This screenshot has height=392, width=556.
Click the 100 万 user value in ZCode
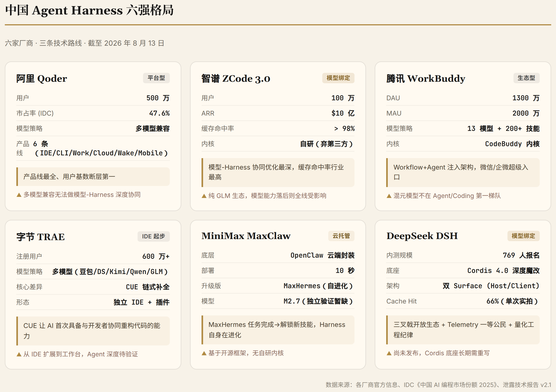(x=343, y=98)
